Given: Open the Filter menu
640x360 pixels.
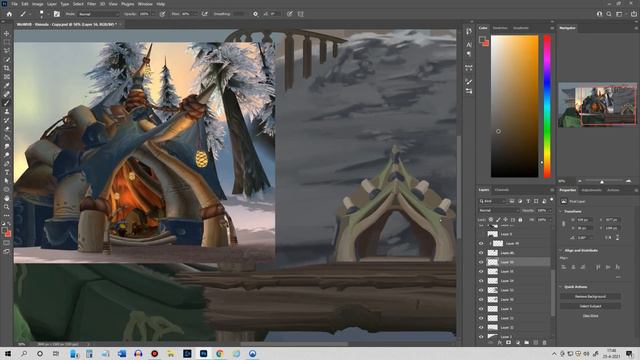Looking at the screenshot, I should (x=91, y=4).
